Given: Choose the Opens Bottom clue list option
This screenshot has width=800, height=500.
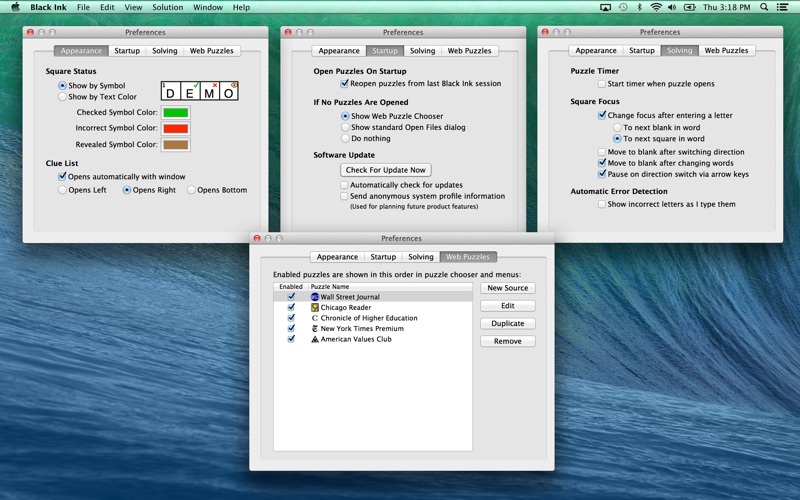Looking at the screenshot, I should pyautogui.click(x=192, y=190).
